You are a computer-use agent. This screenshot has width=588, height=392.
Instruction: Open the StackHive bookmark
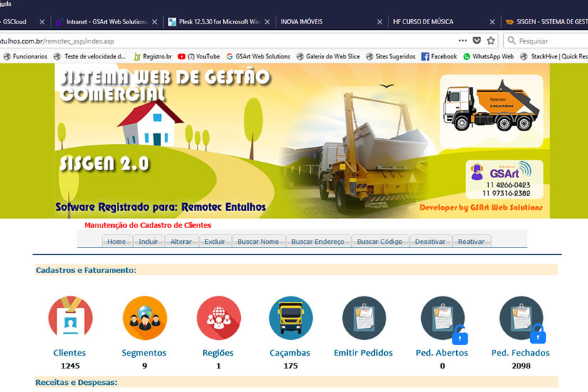click(555, 56)
